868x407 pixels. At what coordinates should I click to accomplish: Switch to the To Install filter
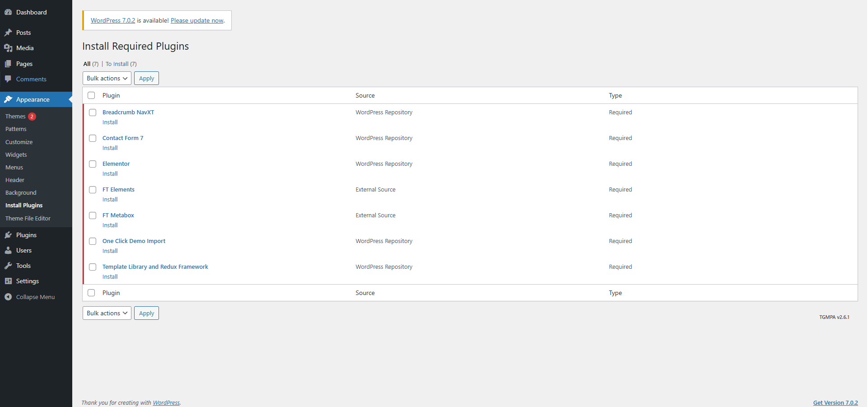121,64
